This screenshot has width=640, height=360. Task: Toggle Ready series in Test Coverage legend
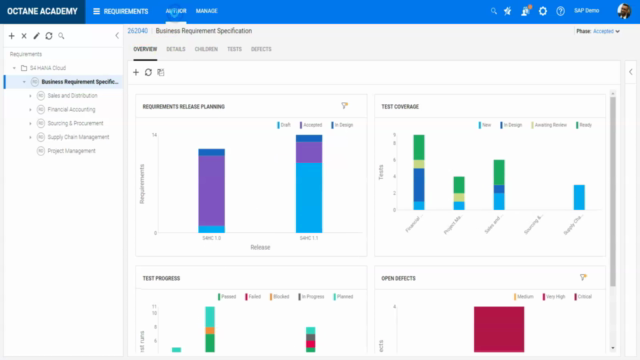coord(584,125)
